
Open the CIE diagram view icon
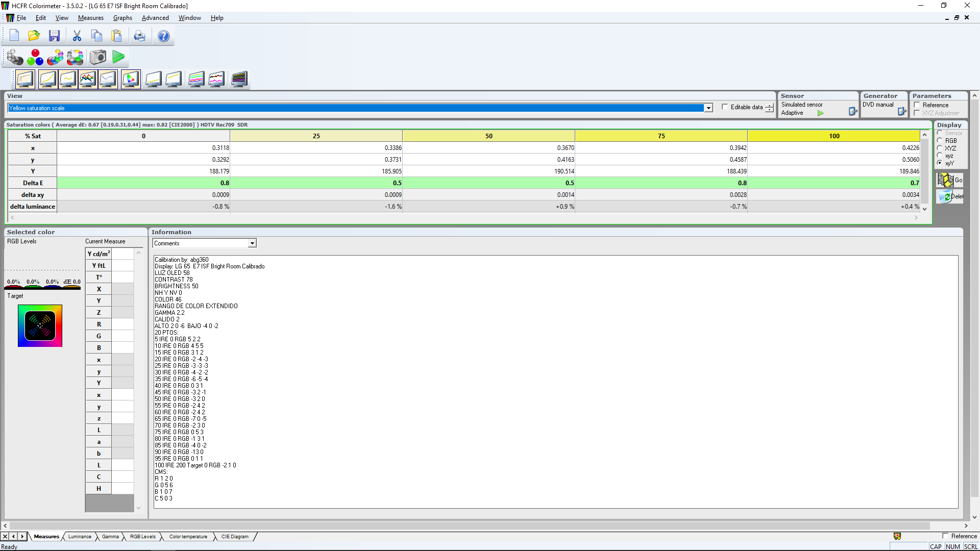pyautogui.click(x=131, y=79)
